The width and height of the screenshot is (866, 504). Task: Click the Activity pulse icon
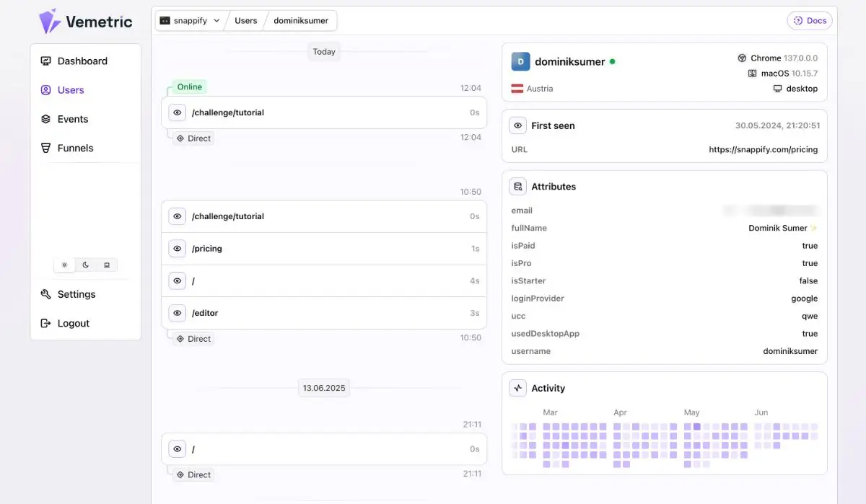[x=517, y=388]
